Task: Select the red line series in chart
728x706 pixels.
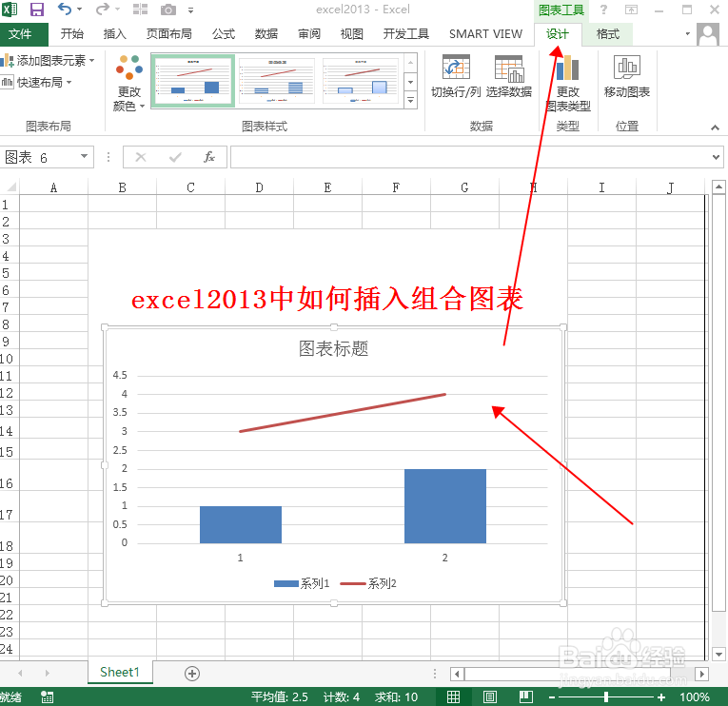Action: pyautogui.click(x=343, y=413)
